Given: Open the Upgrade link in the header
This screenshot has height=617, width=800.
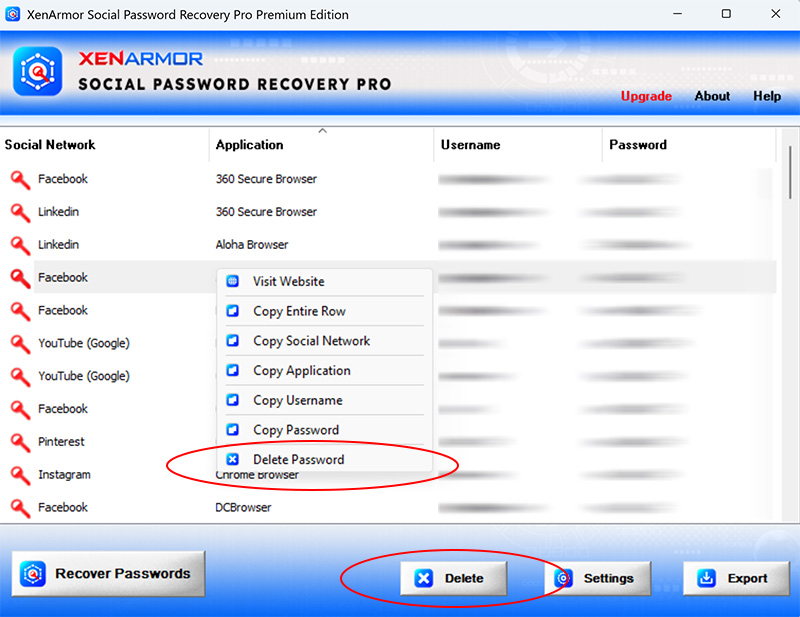Looking at the screenshot, I should (x=646, y=96).
